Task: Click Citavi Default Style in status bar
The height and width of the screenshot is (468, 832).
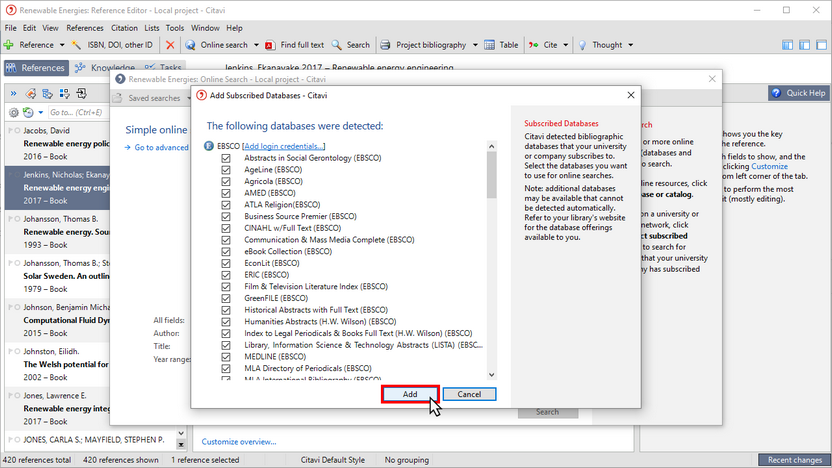Action: click(333, 460)
